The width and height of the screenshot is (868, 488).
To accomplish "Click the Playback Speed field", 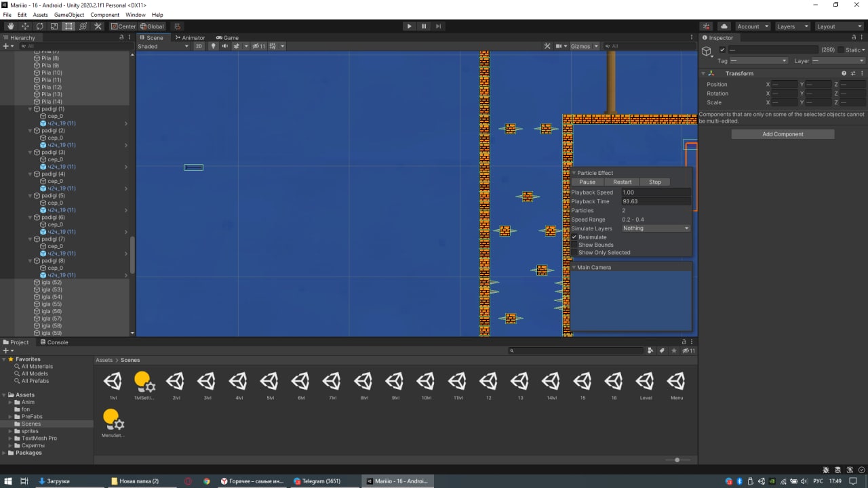I will click(656, 192).
